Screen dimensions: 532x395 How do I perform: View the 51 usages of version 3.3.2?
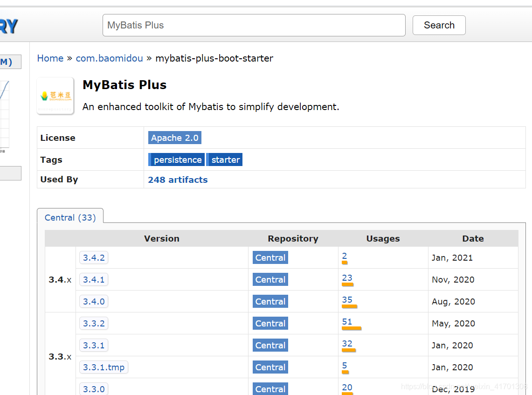tap(347, 322)
